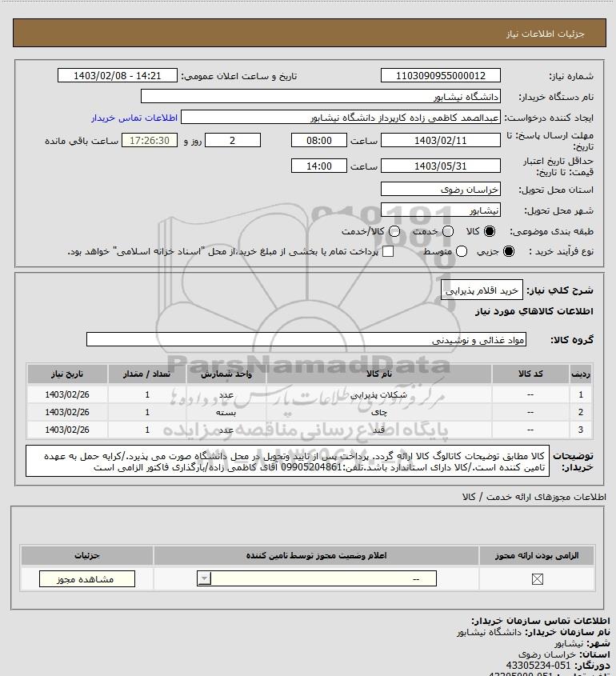This screenshot has height=676, width=616.
Task: Click the ایجاد کننده درخواست field
Action: coord(341,118)
